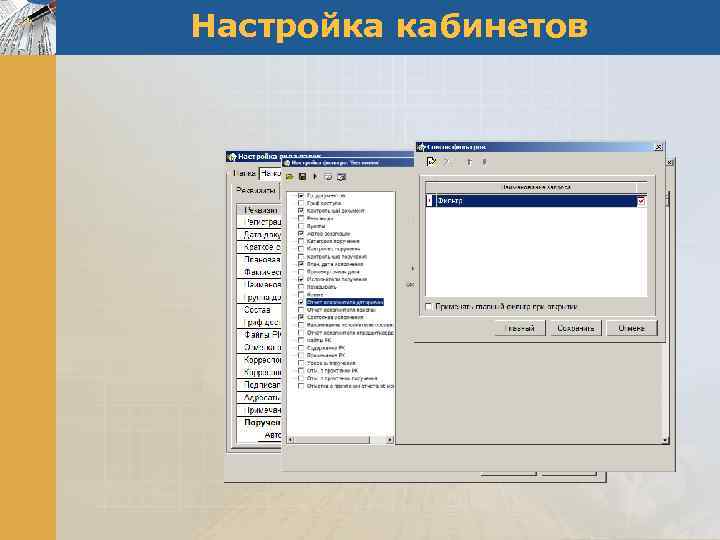This screenshot has height=540, width=720.
Task: Toggle the Гриф доступа checkbox
Action: point(301,203)
